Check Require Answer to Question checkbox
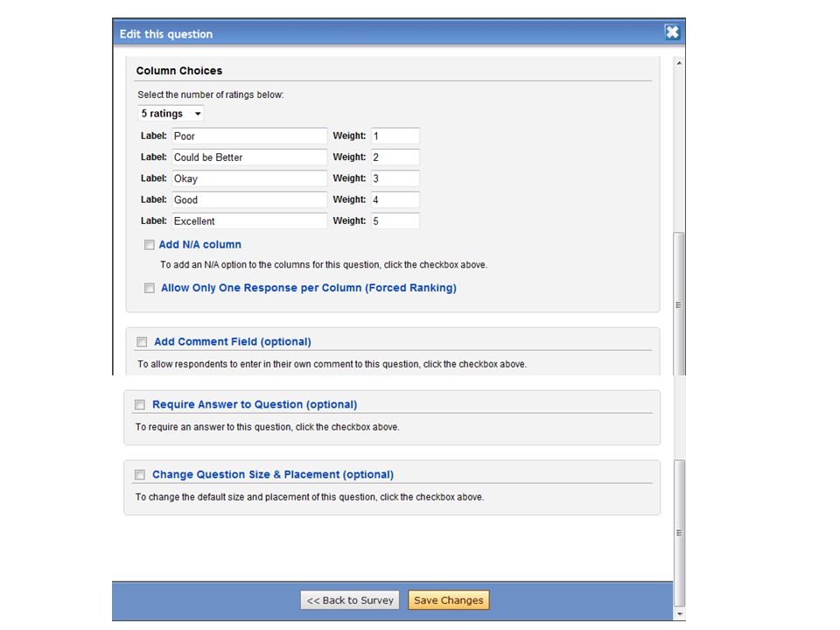The image size is (840, 630). [140, 404]
